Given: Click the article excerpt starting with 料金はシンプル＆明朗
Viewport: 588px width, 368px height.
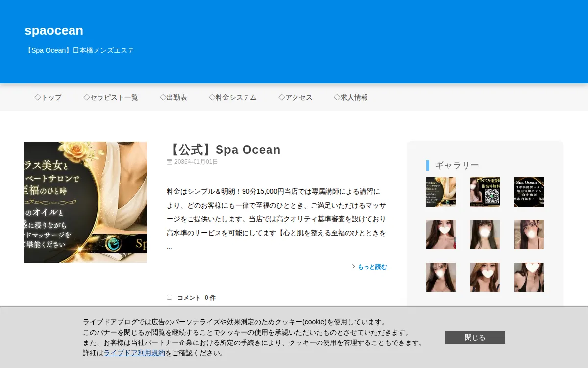Looking at the screenshot, I should pyautogui.click(x=276, y=219).
